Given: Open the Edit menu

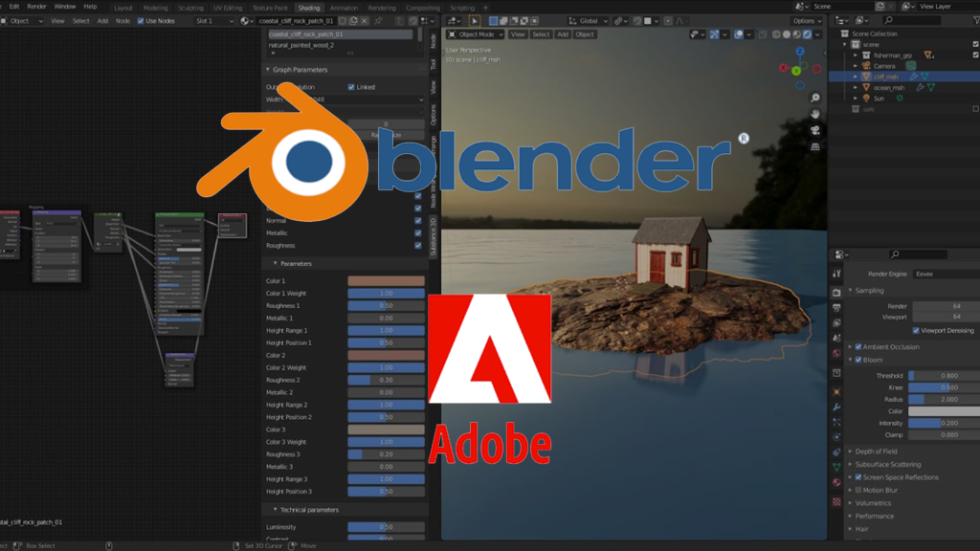Looking at the screenshot, I should pos(13,7).
